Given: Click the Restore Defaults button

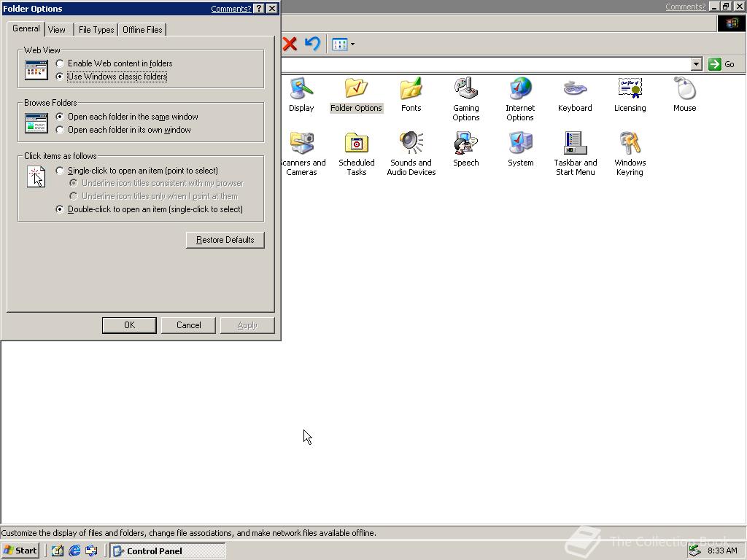Looking at the screenshot, I should click(225, 239).
